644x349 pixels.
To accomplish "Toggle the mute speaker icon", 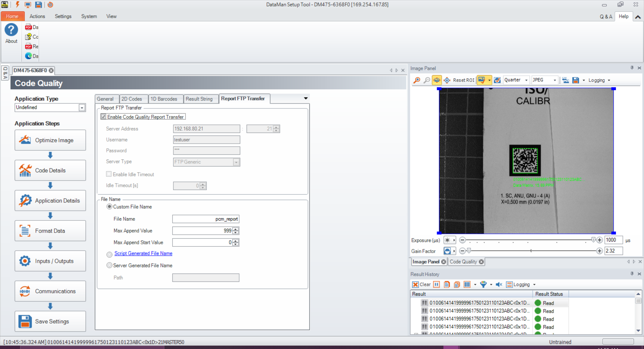I will click(499, 285).
